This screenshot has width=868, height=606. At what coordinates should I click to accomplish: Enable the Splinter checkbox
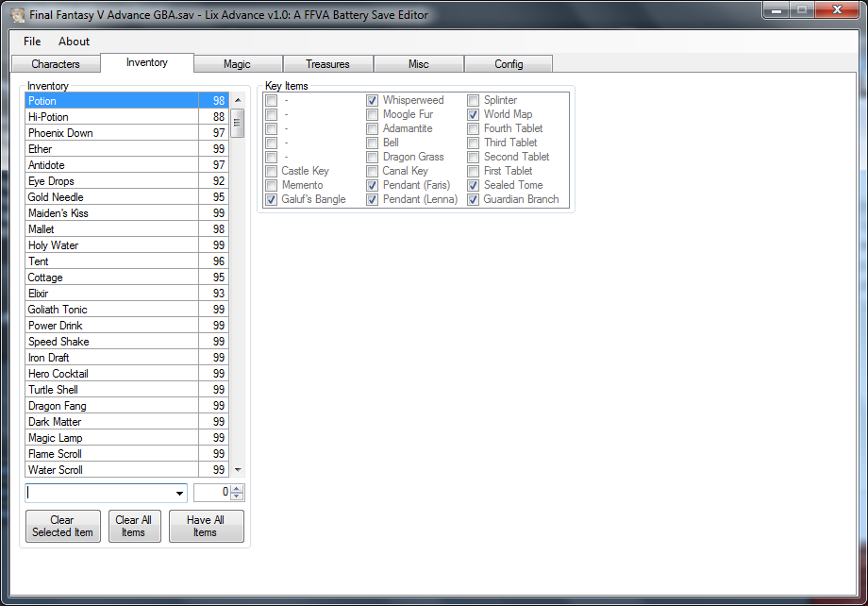(474, 101)
